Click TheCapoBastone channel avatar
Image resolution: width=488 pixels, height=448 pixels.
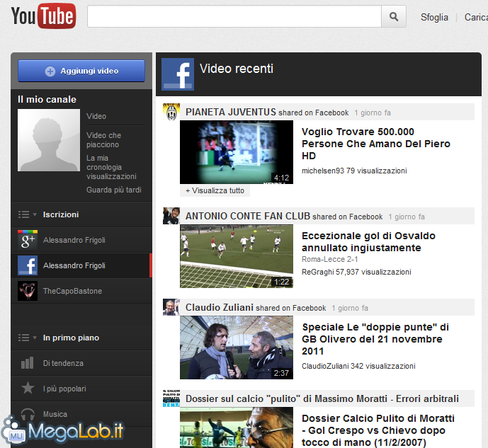pos(28,291)
